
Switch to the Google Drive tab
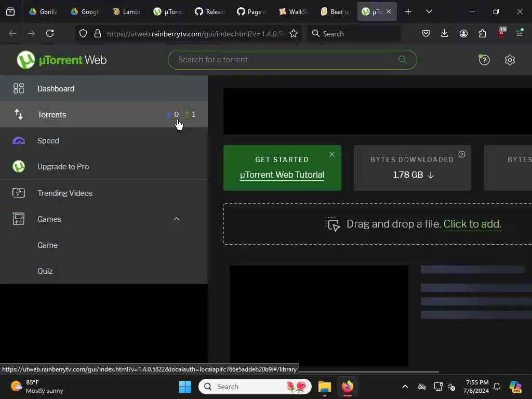[x=85, y=12]
